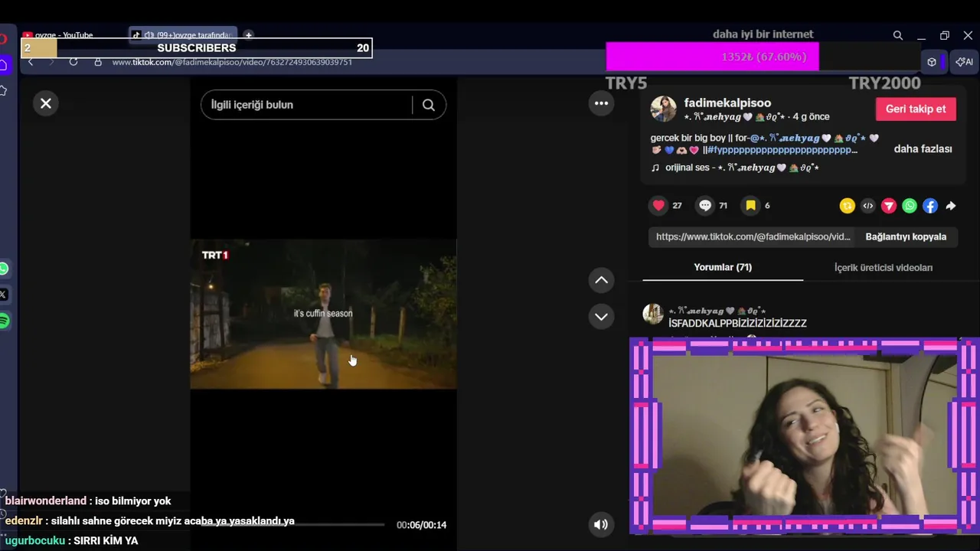Open WhatsApp in the browser sidebar

coord(4,269)
